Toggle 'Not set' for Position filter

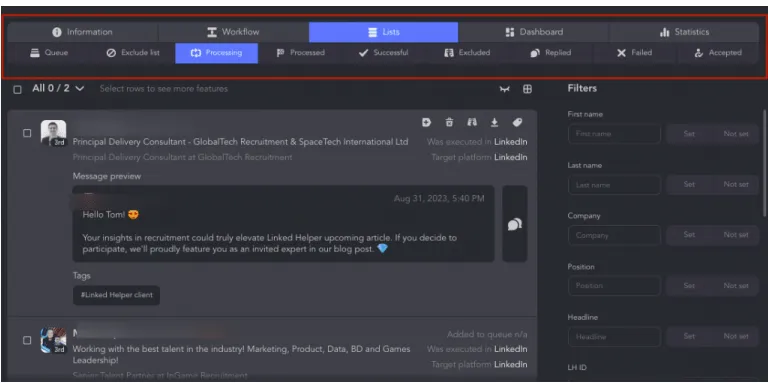(736, 286)
